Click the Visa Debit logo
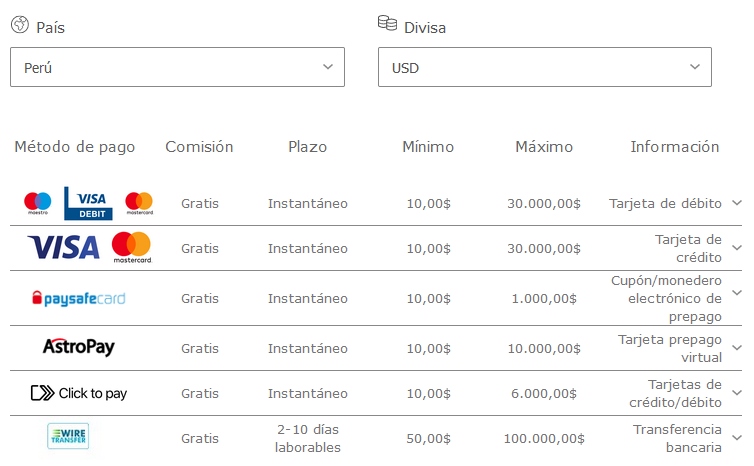 88,203
